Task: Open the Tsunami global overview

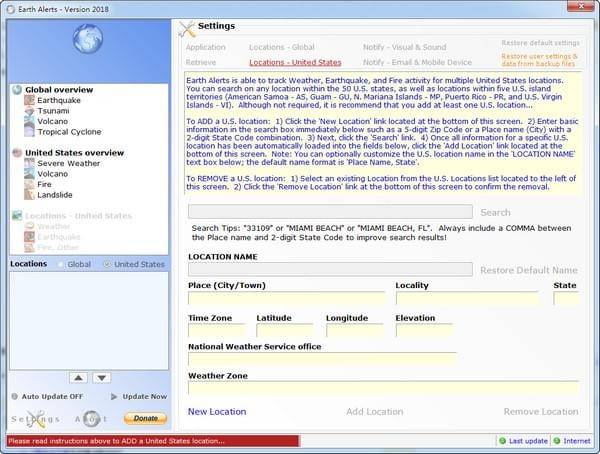Action: (53, 111)
